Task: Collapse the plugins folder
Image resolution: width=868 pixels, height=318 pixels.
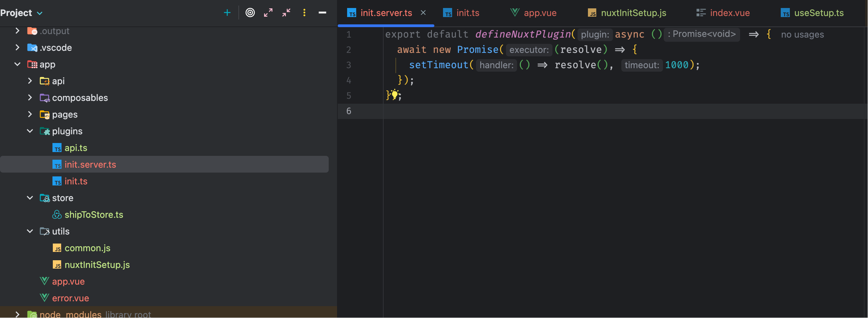Action: click(30, 131)
